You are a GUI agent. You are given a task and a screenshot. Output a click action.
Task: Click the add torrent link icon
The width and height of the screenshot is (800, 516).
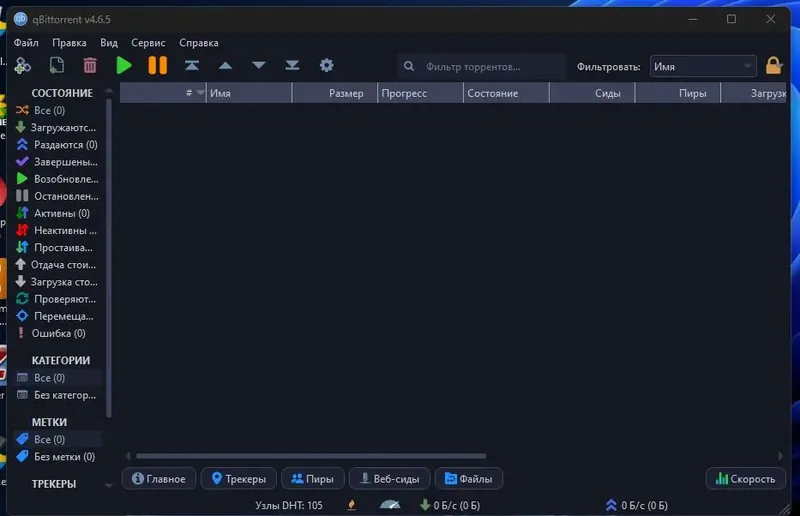tap(22, 65)
